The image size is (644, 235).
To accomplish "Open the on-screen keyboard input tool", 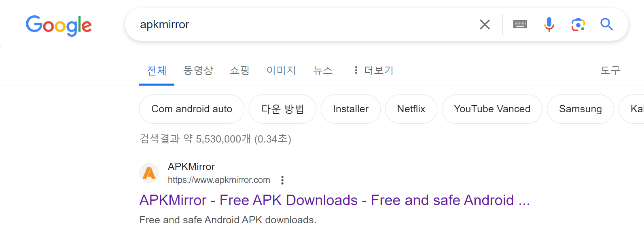I will [520, 25].
